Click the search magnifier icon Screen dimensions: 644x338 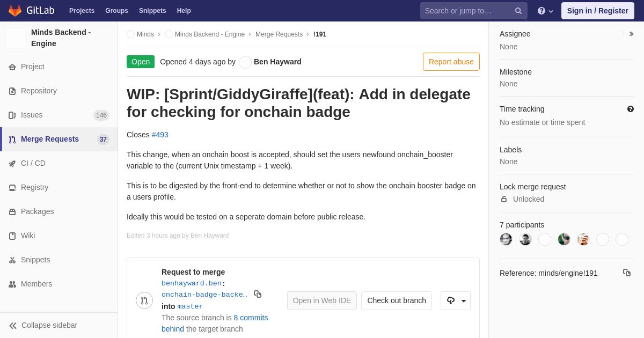pyautogui.click(x=518, y=11)
